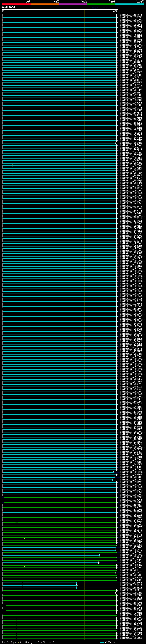This screenshot has height=644, width=146.
Task: Select hit UniRef100_Q55FP0
Action: (x=131, y=183)
